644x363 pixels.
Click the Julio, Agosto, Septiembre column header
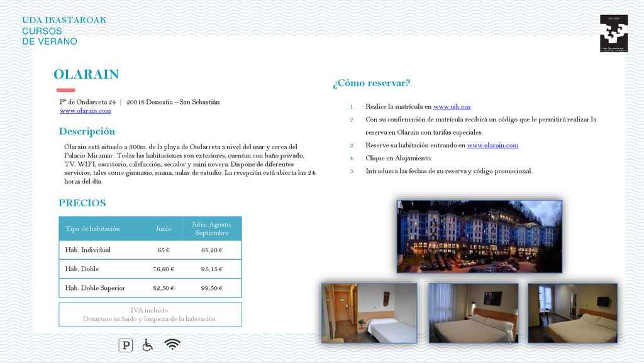(x=211, y=229)
